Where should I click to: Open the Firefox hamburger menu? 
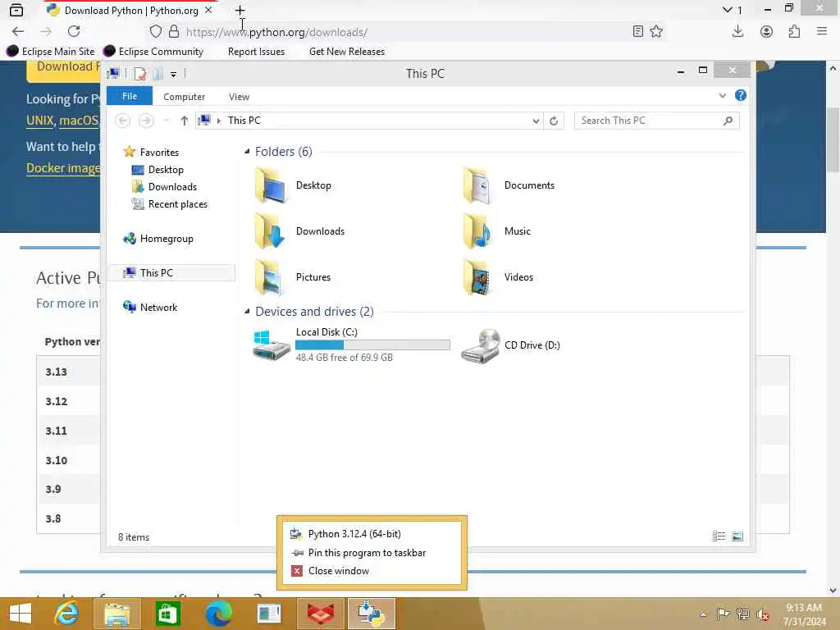822,31
